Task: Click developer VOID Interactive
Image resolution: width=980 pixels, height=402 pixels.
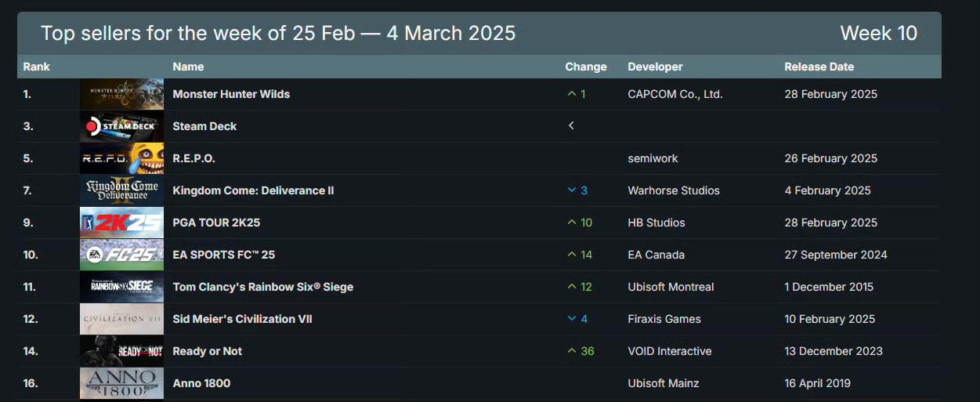Action: (670, 351)
